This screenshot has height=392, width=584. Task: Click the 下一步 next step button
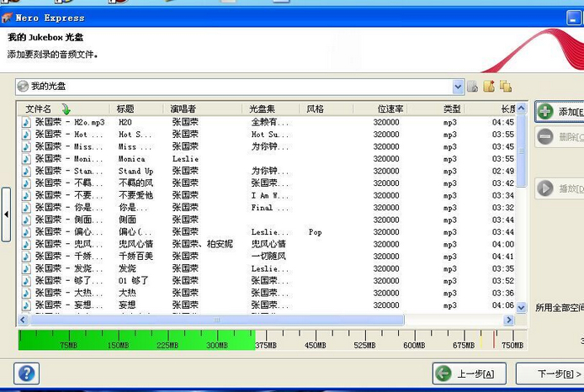tap(549, 373)
